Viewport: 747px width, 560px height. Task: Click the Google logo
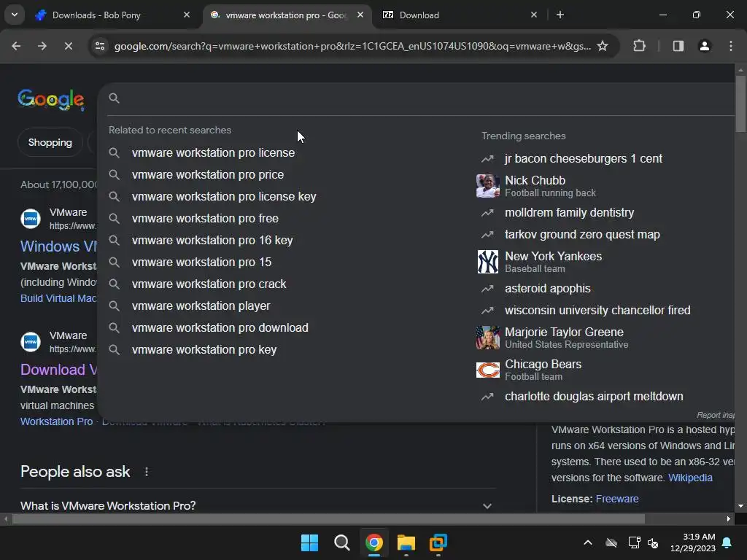[51, 100]
